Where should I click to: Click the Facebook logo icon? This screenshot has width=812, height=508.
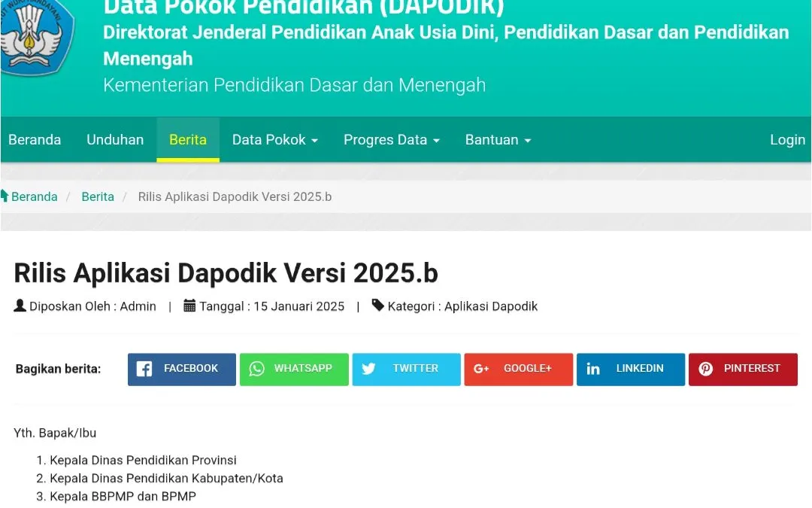pyautogui.click(x=144, y=369)
